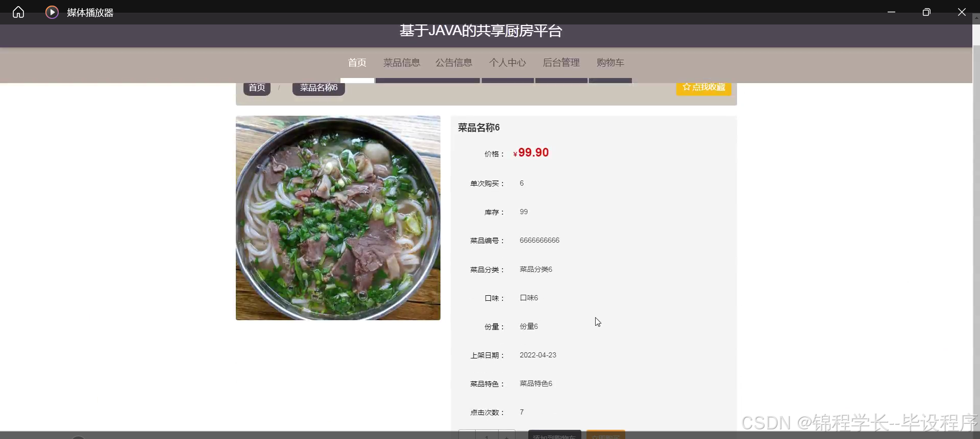This screenshot has height=439, width=980.
Task: Click the 库存 stock value 99
Action: [x=524, y=212]
